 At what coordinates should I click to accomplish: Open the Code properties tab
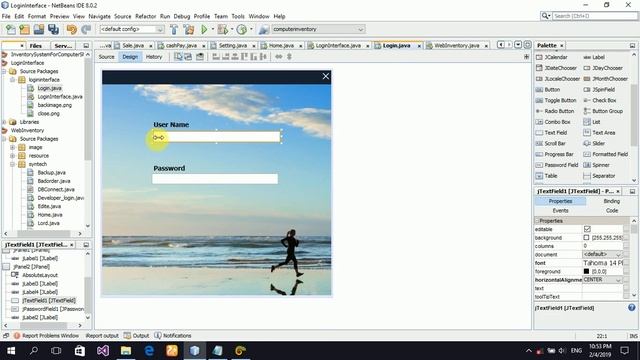coord(611,211)
